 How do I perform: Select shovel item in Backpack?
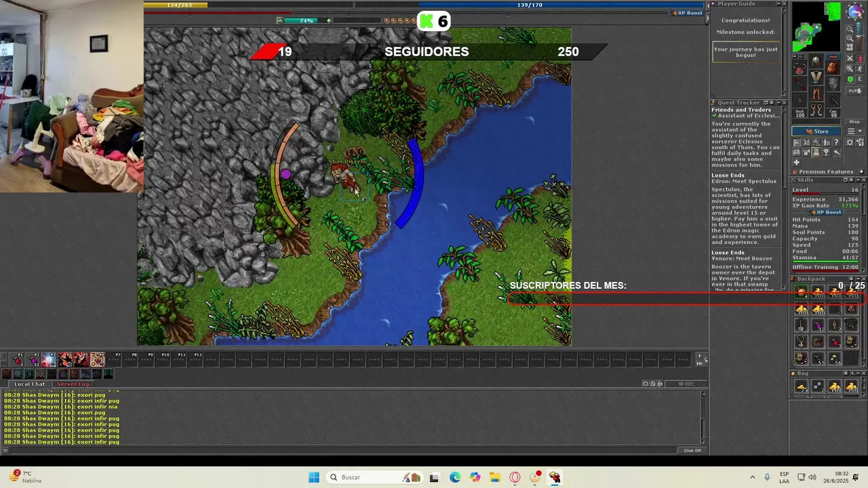pyautogui.click(x=801, y=325)
